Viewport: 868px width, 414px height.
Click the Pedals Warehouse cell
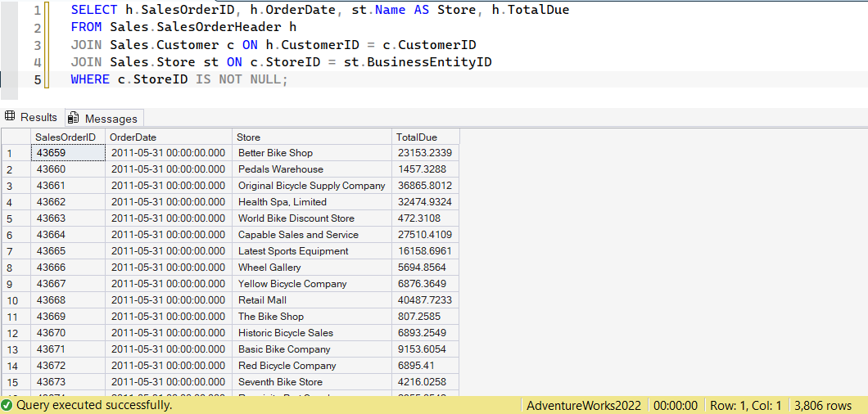(x=312, y=169)
